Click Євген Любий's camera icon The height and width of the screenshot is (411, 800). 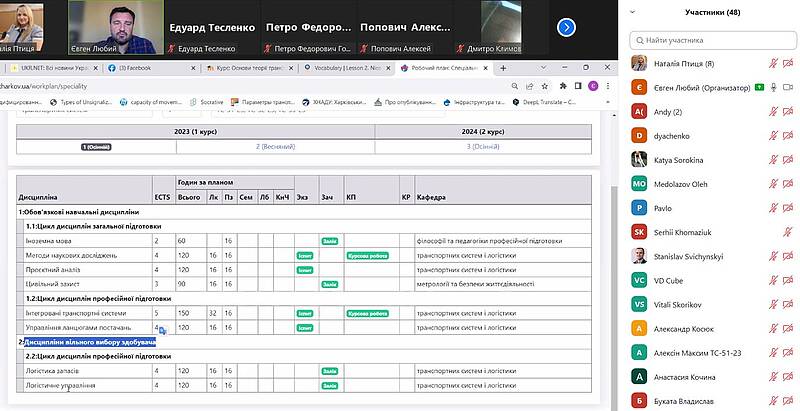(x=788, y=88)
